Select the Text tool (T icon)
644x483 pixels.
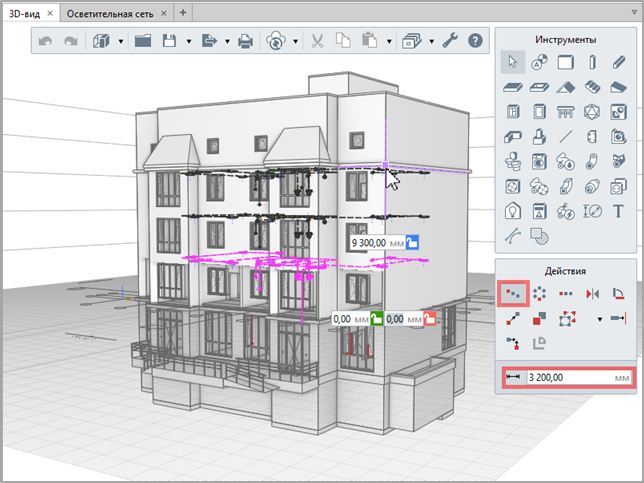tap(617, 211)
